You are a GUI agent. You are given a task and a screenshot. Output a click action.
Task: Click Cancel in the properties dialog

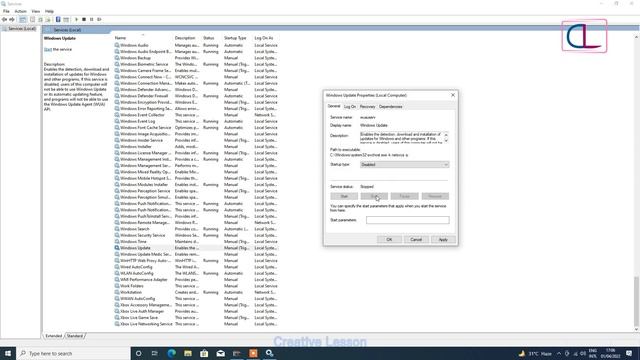point(416,240)
